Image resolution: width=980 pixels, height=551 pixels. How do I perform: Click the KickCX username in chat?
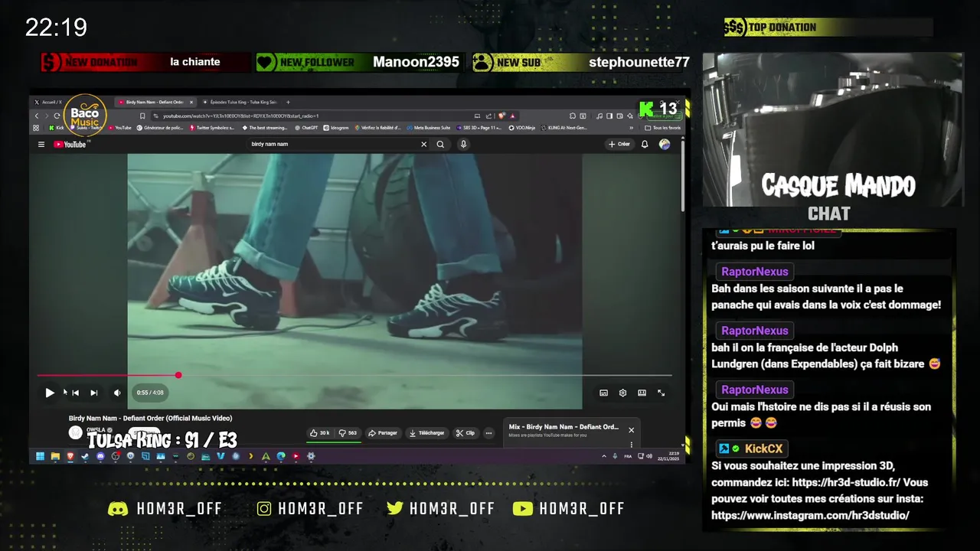click(x=763, y=448)
